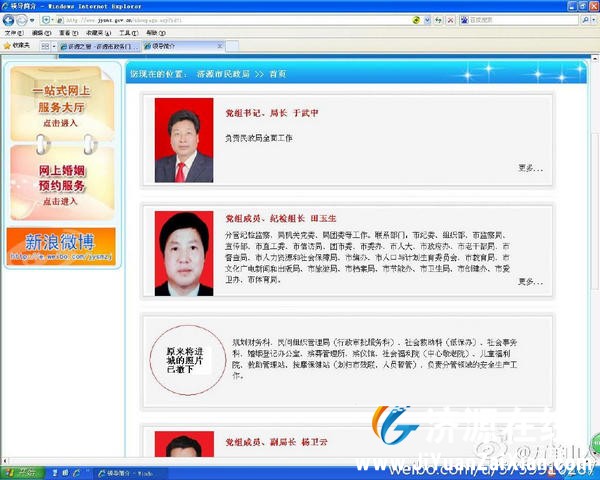The height and width of the screenshot is (480, 600).
Task: Switch to the first browser tab 济源之窗
Action: point(99,46)
